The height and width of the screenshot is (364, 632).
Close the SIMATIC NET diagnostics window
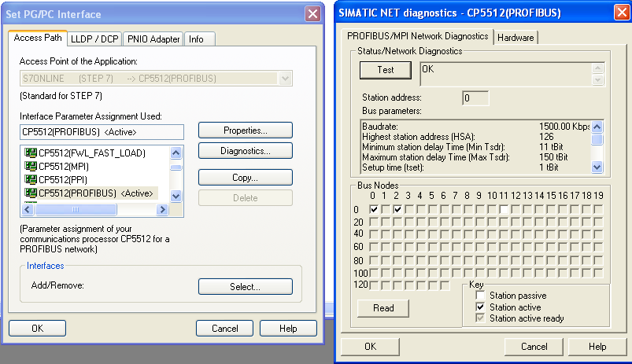[623, 12]
